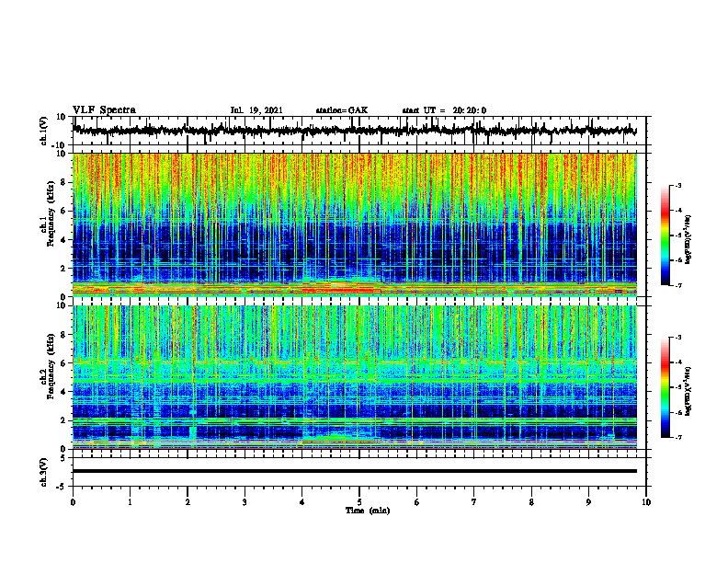Click the ch.2 color scale log(PSD) unit label
Image resolution: width=728 pixels, height=563 pixels.
tap(688, 391)
